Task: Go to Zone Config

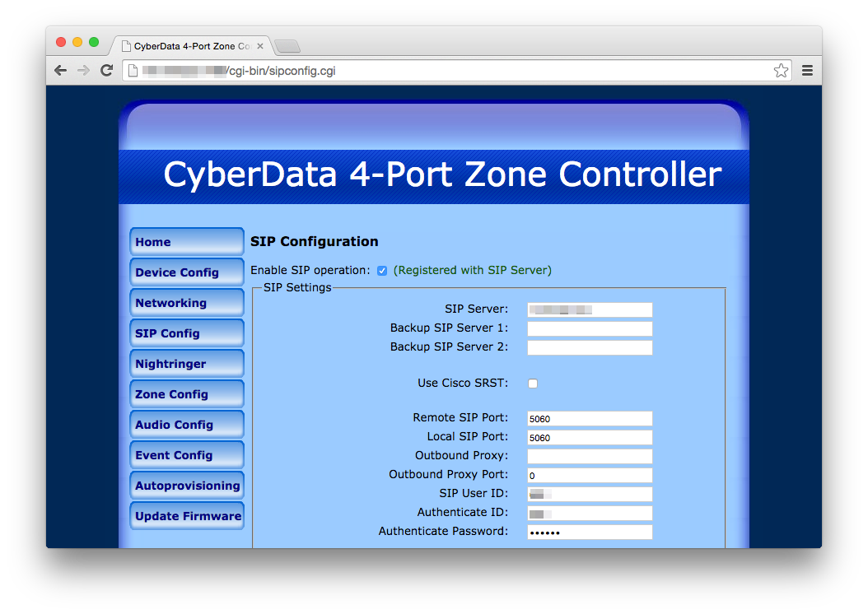Action: point(186,393)
